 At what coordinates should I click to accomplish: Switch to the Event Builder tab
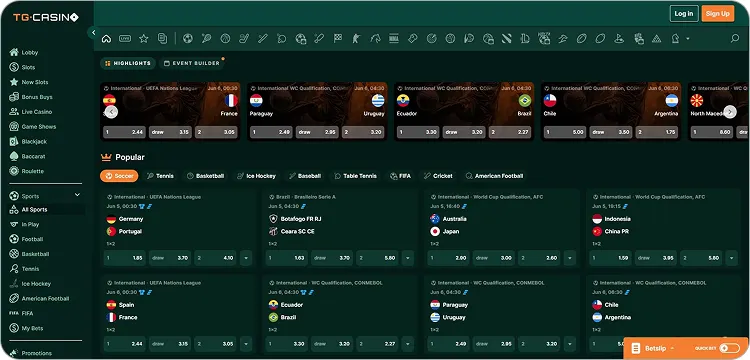coord(192,63)
